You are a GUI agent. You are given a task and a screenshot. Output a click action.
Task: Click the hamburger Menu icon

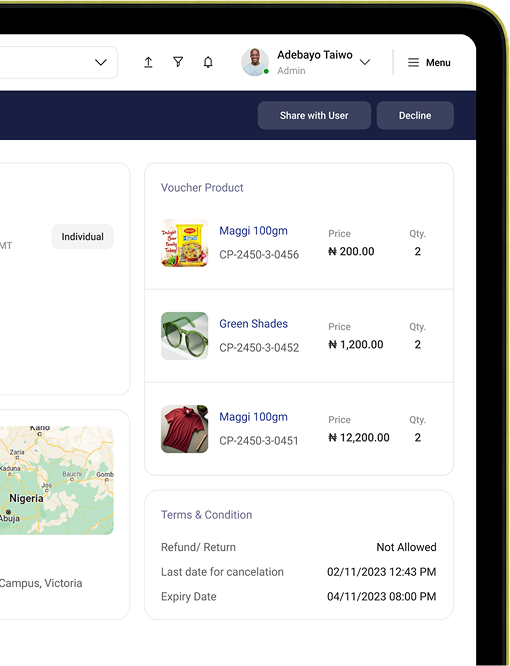point(413,63)
